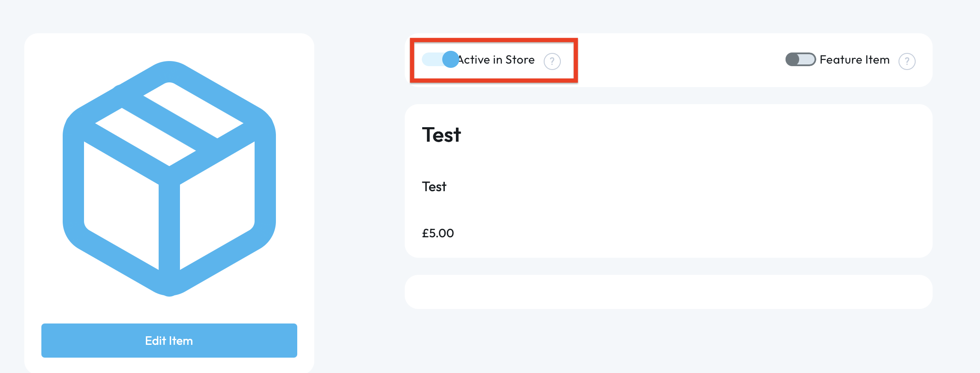Image resolution: width=980 pixels, height=373 pixels.
Task: Click the help icon beside Active in Store
Action: point(552,61)
